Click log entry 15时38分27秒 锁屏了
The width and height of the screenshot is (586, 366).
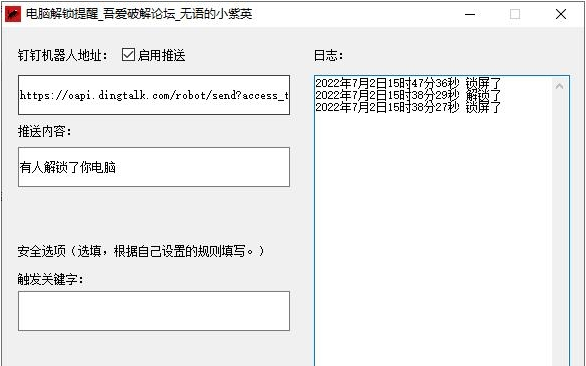[x=408, y=107]
